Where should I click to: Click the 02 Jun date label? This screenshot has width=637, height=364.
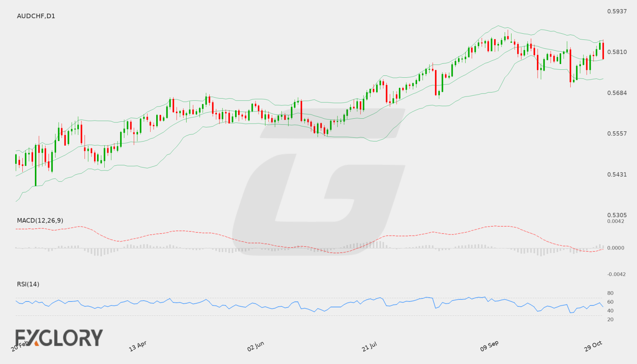click(256, 346)
